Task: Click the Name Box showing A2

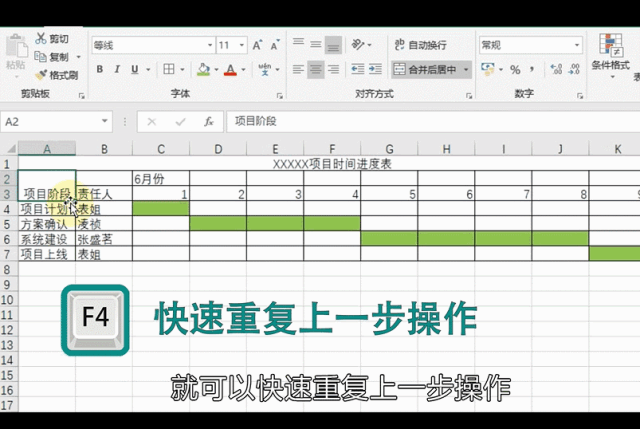Action: pyautogui.click(x=51, y=122)
